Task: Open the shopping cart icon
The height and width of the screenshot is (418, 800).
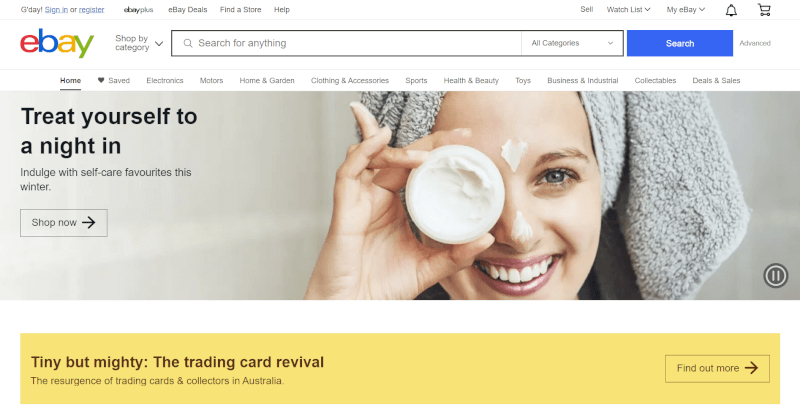Action: click(x=764, y=10)
